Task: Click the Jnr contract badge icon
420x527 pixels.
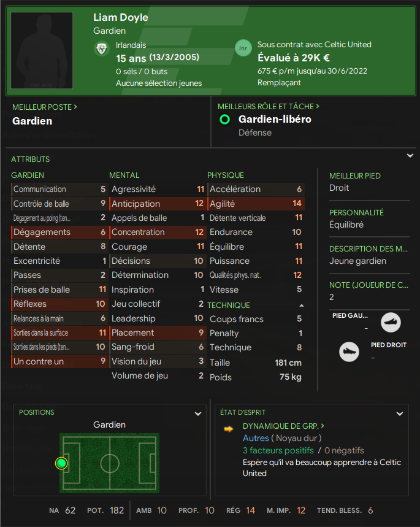Action: (x=243, y=49)
